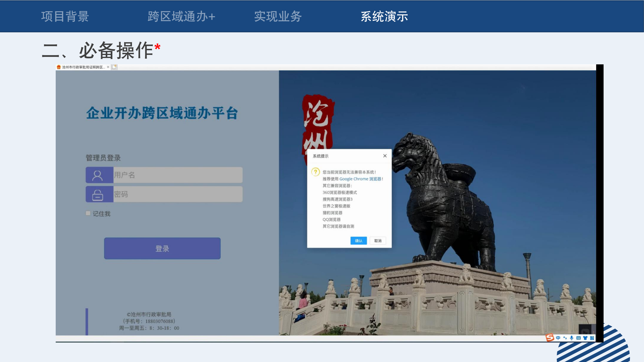This screenshot has width=644, height=362.
Task: Click the 取消 button in dialog
Action: click(378, 241)
